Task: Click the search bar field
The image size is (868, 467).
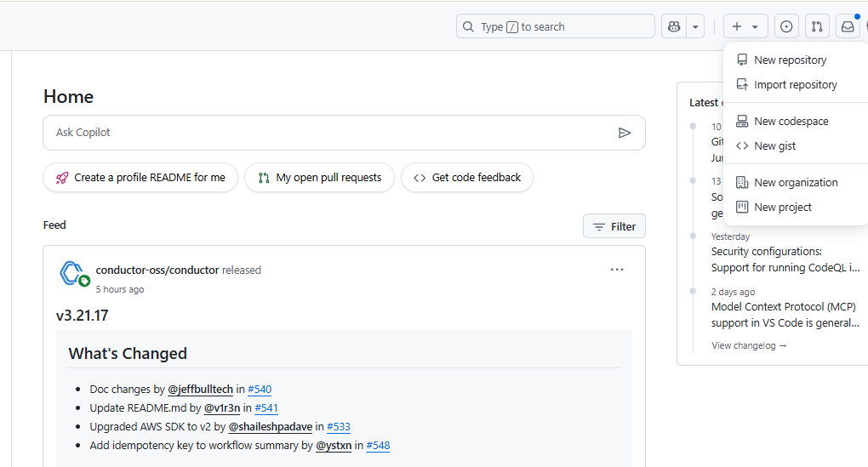Action: [555, 26]
